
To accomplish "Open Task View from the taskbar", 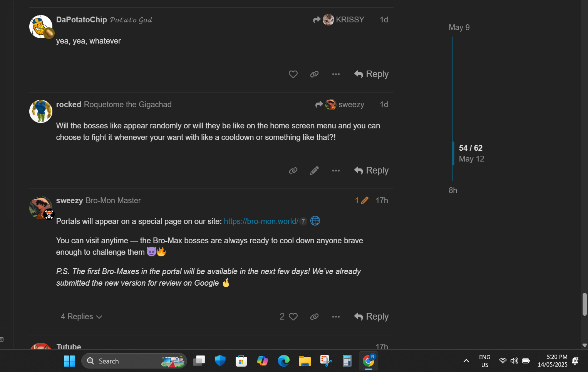I will click(199, 361).
